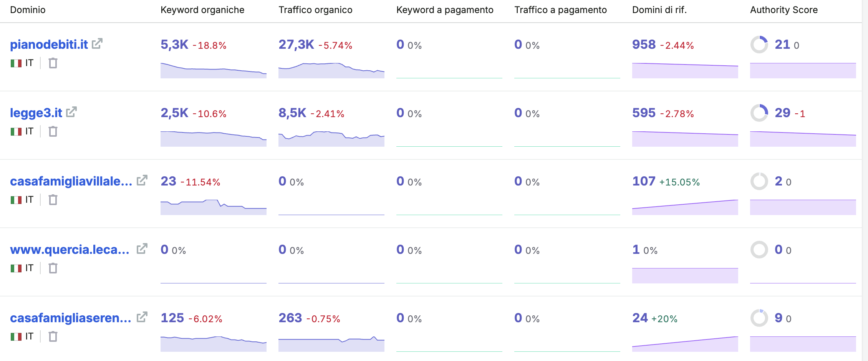Click the Traffico organico column header
The height and width of the screenshot is (361, 868).
[315, 10]
